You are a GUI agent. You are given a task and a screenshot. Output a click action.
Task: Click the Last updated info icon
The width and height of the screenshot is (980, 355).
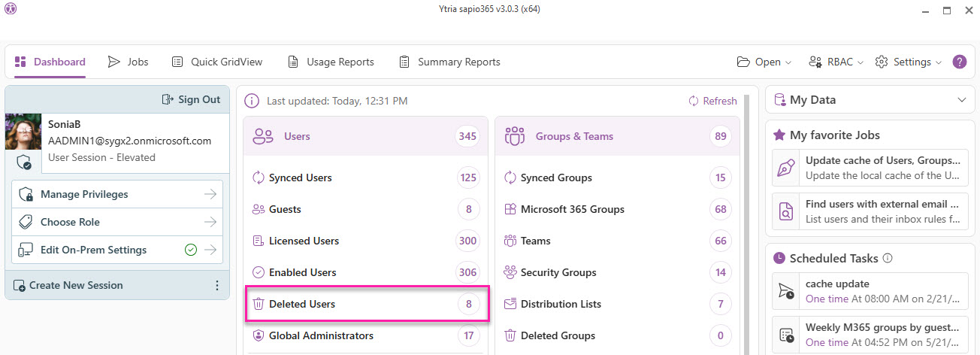(253, 101)
